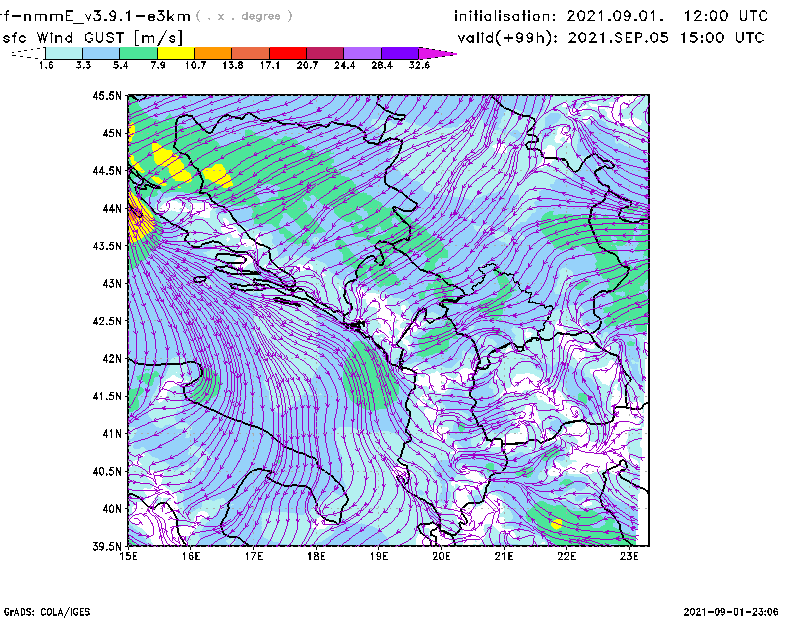The height and width of the screenshot is (618, 800).
Task: Click the '( . x . degree )' grey text
Action: pos(244,16)
